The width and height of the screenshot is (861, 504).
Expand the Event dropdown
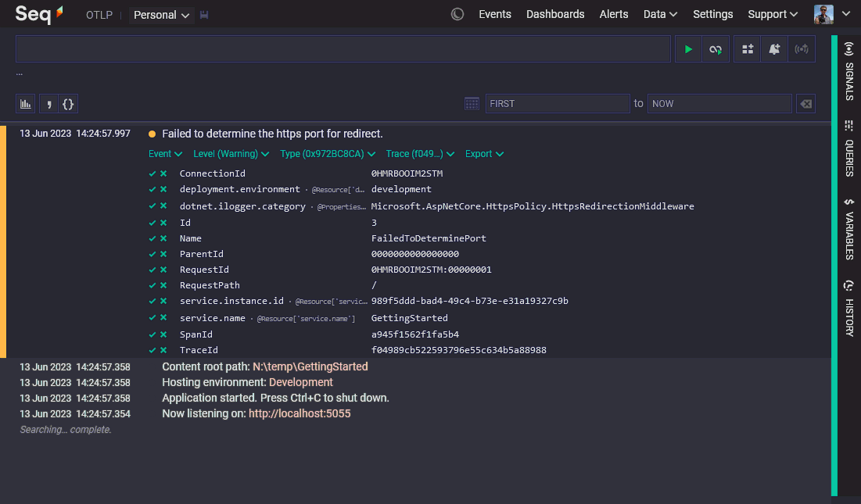[x=165, y=154]
